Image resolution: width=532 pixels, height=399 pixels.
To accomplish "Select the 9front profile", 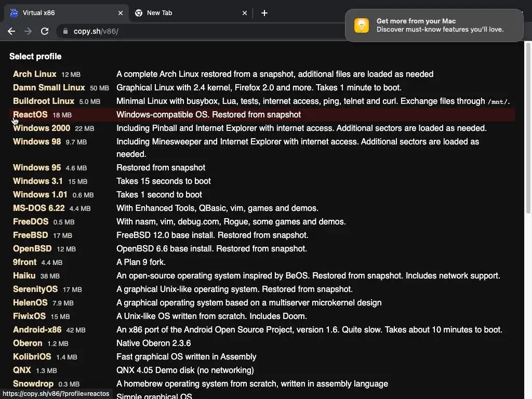I will click(24, 262).
